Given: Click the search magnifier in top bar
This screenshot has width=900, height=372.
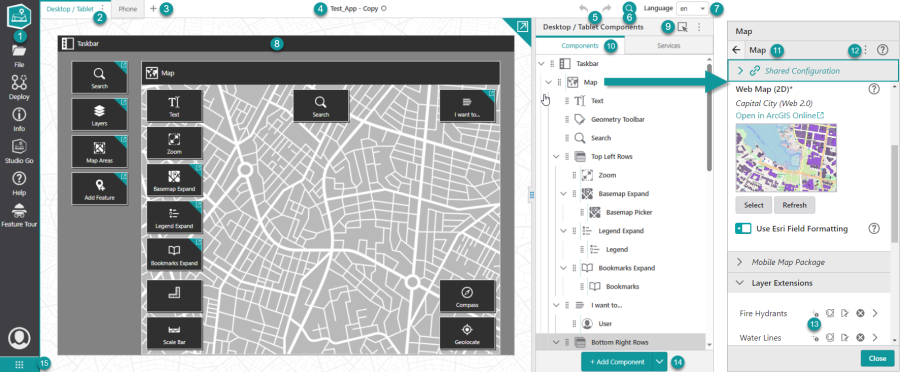Looking at the screenshot, I should click(629, 8).
